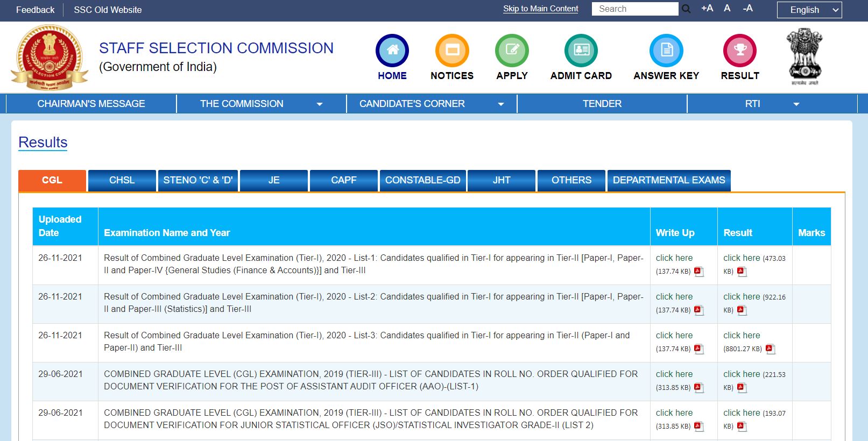
Task: Open JSO List 2 write-up PDF icon
Action: (698, 426)
